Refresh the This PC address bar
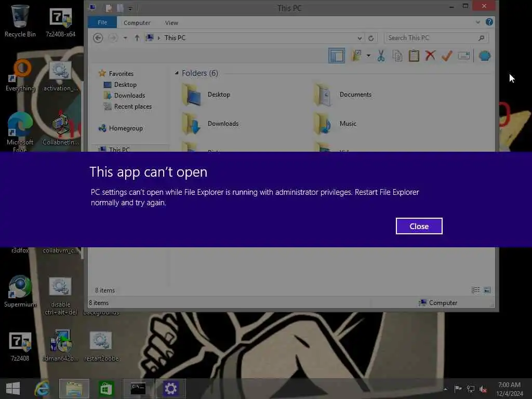 click(x=371, y=38)
